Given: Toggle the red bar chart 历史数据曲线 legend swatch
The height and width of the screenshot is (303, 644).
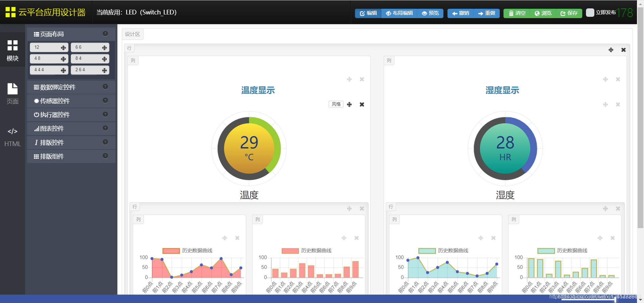Looking at the screenshot, I should coord(290,251).
